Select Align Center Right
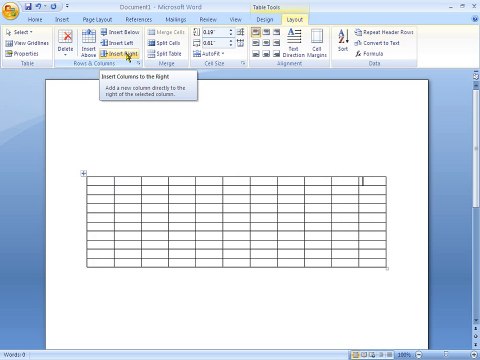The image size is (480, 360). point(276,43)
